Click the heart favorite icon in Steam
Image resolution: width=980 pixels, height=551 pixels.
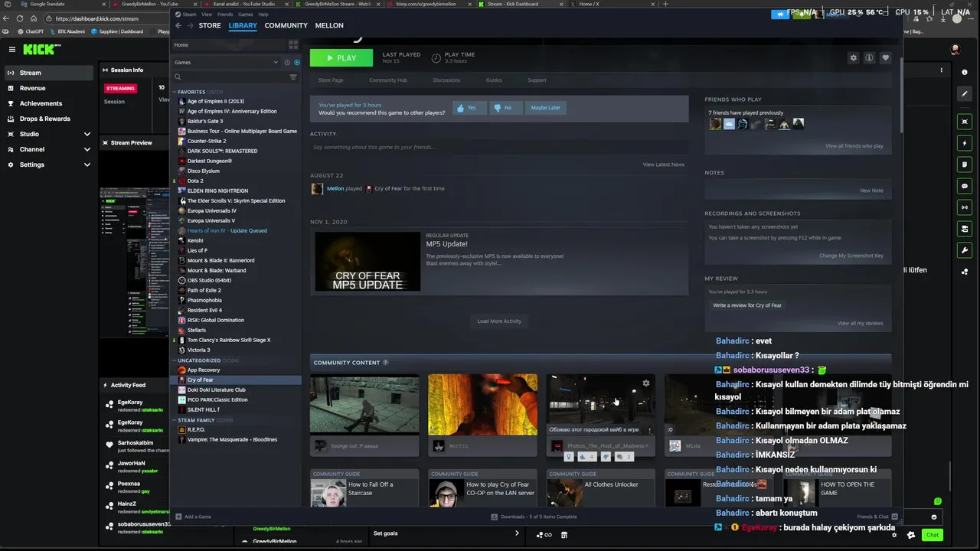886,57
